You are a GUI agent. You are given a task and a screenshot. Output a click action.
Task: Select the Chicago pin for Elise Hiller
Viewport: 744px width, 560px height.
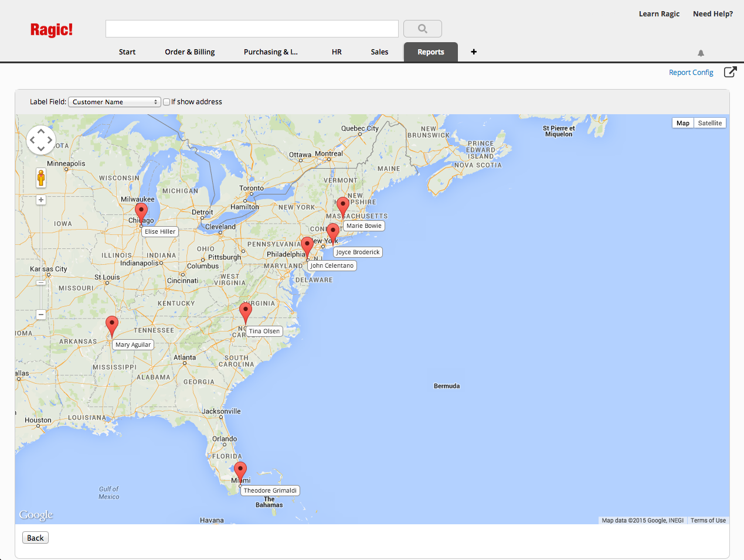(141, 211)
